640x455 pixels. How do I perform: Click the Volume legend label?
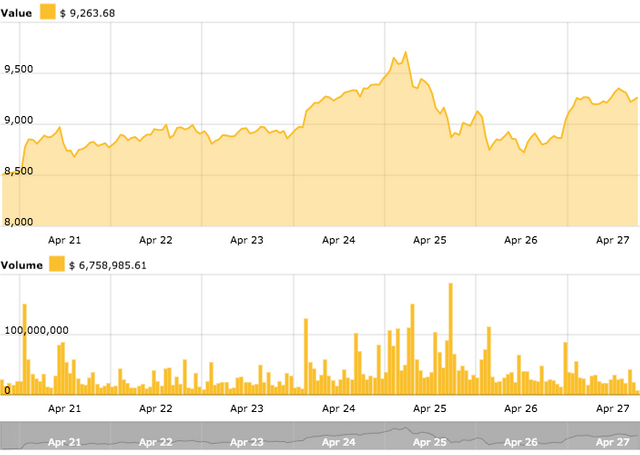coord(22,265)
